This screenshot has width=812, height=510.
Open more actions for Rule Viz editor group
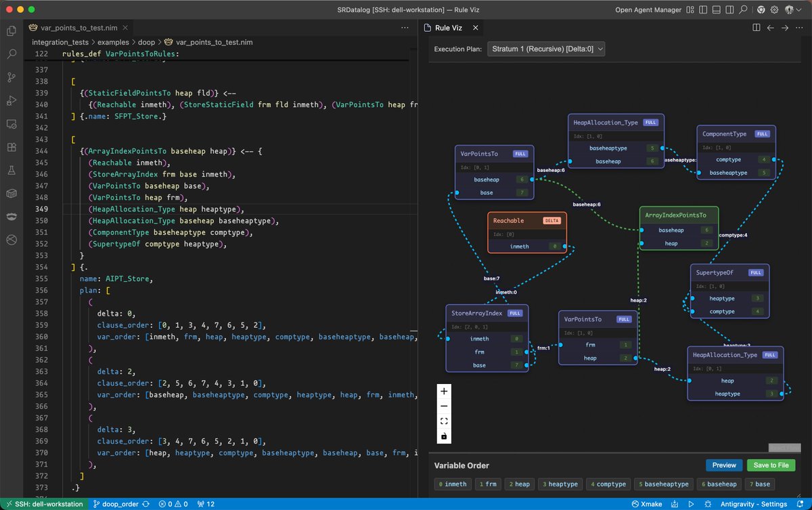(x=799, y=28)
